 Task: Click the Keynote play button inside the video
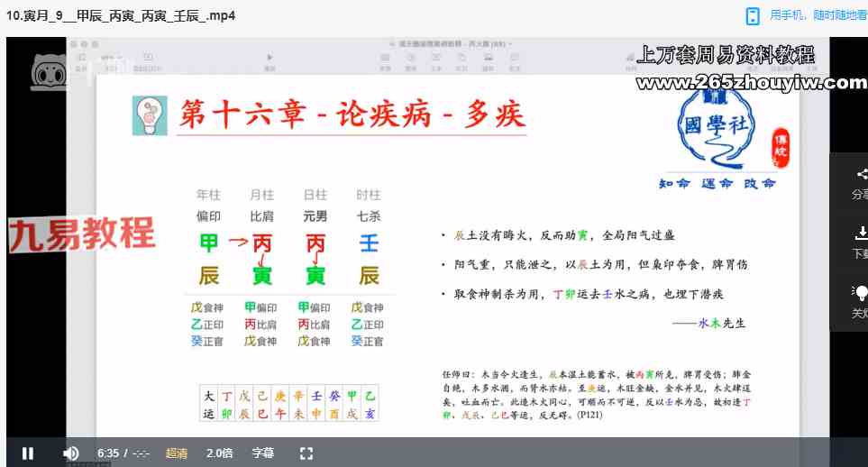pos(270,59)
